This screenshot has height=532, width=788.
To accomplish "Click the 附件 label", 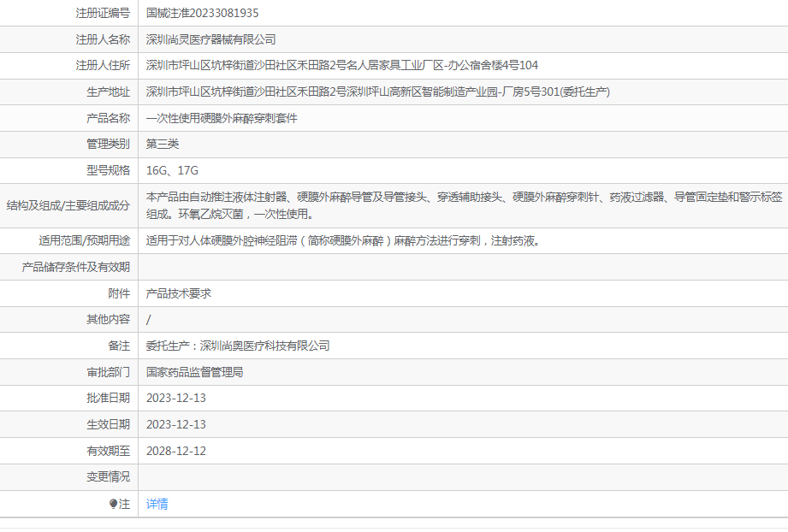I will point(119,293).
